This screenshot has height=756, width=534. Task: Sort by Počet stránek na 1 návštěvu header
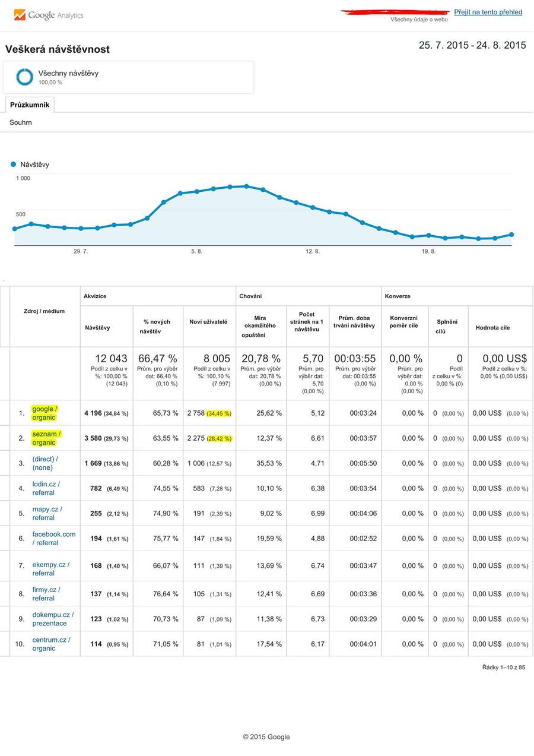click(x=307, y=321)
